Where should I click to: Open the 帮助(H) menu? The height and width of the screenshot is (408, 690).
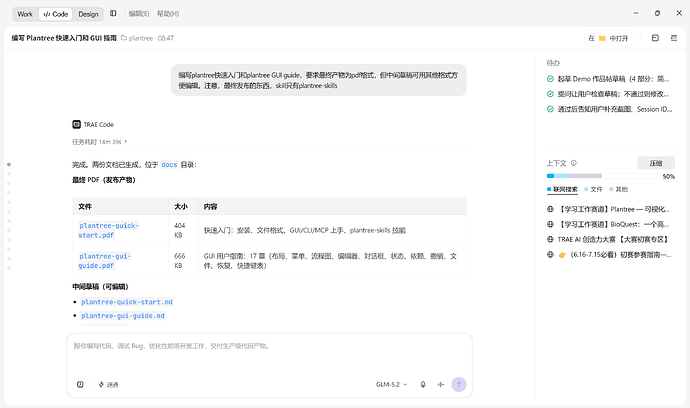(x=168, y=14)
